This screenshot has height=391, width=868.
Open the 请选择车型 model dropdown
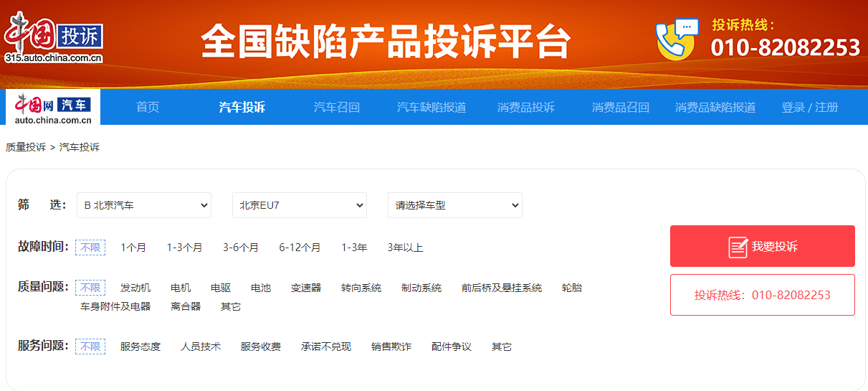[x=454, y=205]
